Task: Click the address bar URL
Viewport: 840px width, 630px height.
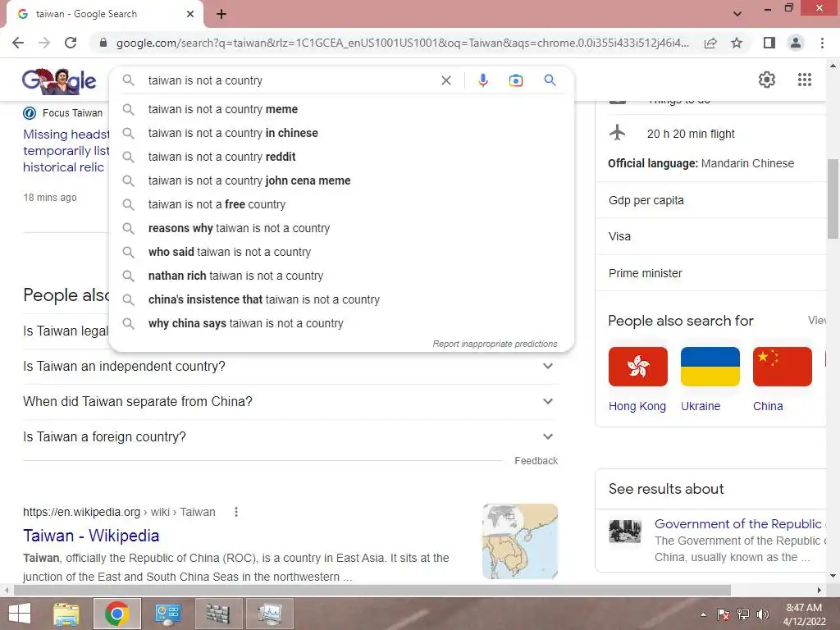Action: (402, 43)
